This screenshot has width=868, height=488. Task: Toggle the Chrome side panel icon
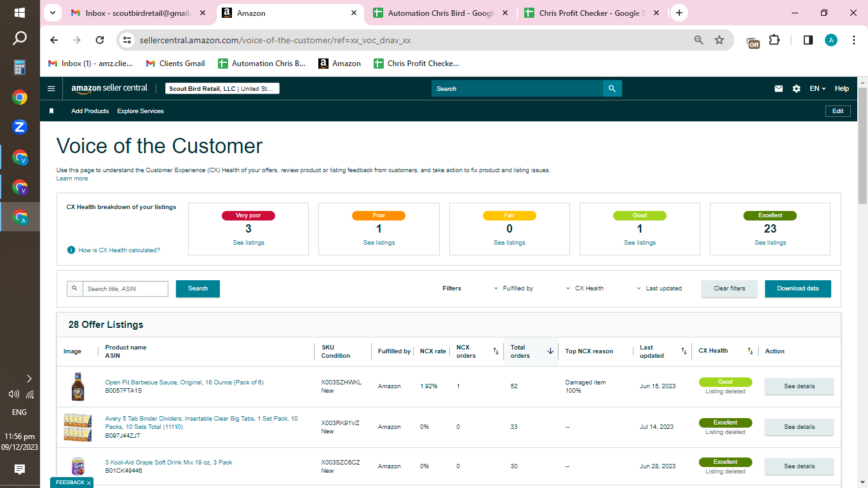pos(808,40)
